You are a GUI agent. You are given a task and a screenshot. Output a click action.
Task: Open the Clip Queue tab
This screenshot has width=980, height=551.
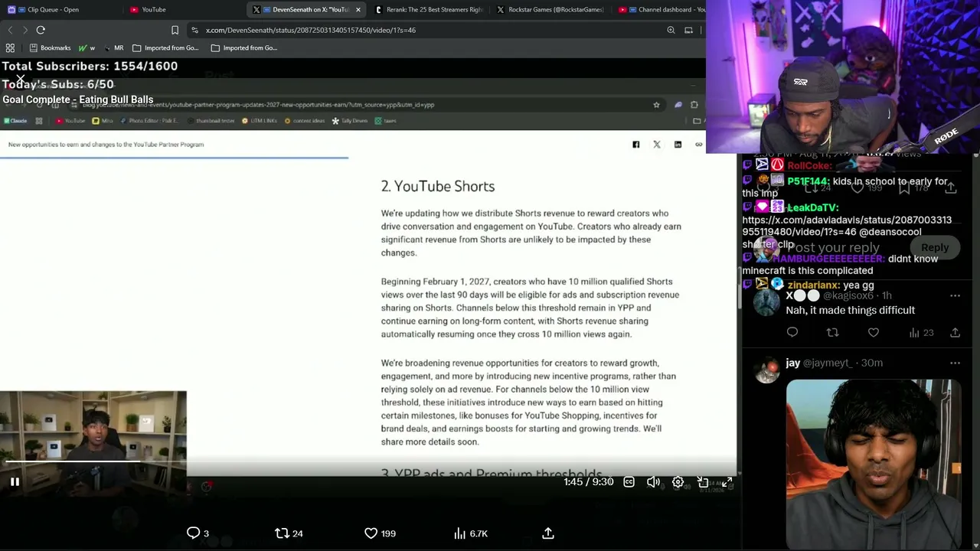tap(54, 9)
